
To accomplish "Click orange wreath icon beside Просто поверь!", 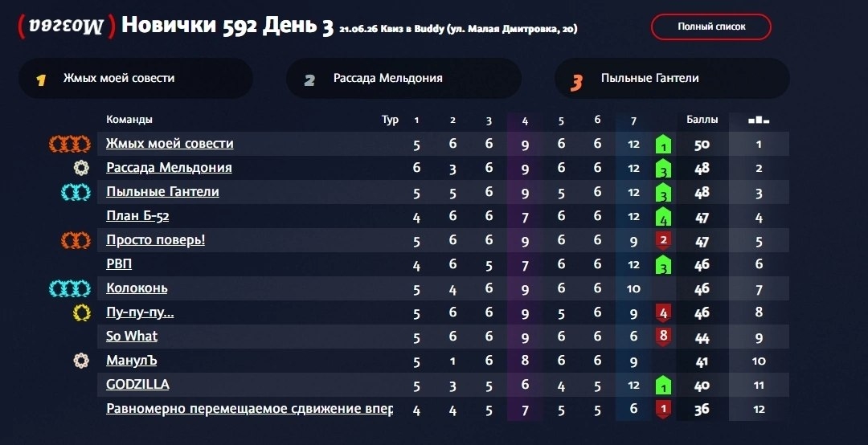I will (76, 240).
